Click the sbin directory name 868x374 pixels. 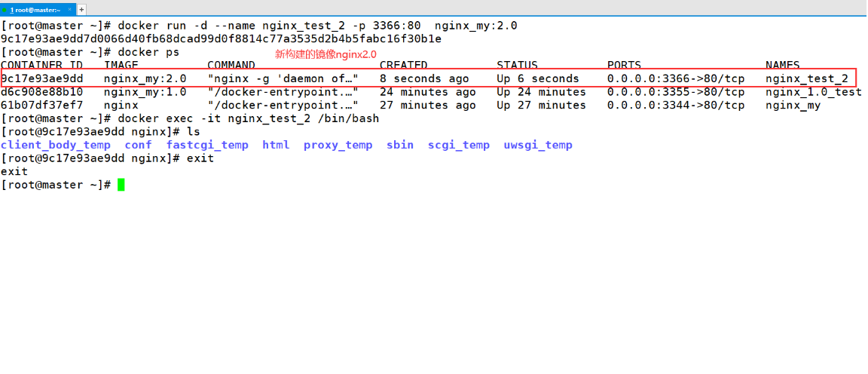(x=399, y=146)
